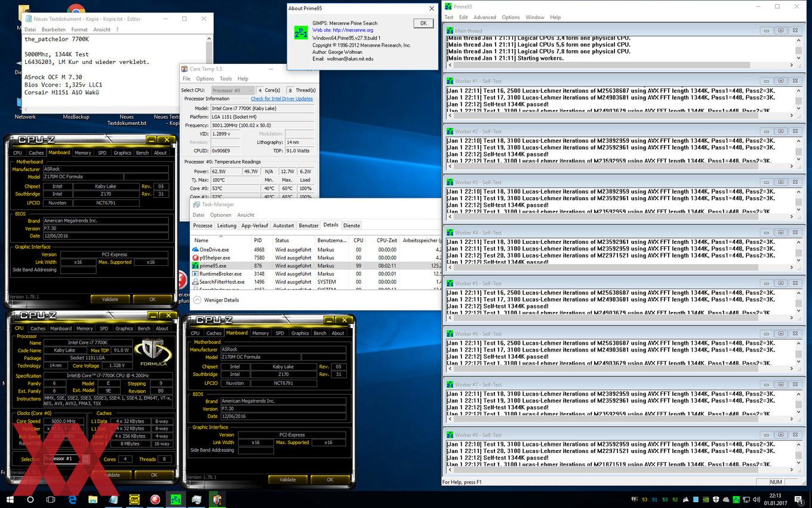Select the MozBackup desktop icon
The width and height of the screenshot is (812, 508).
[x=76, y=117]
